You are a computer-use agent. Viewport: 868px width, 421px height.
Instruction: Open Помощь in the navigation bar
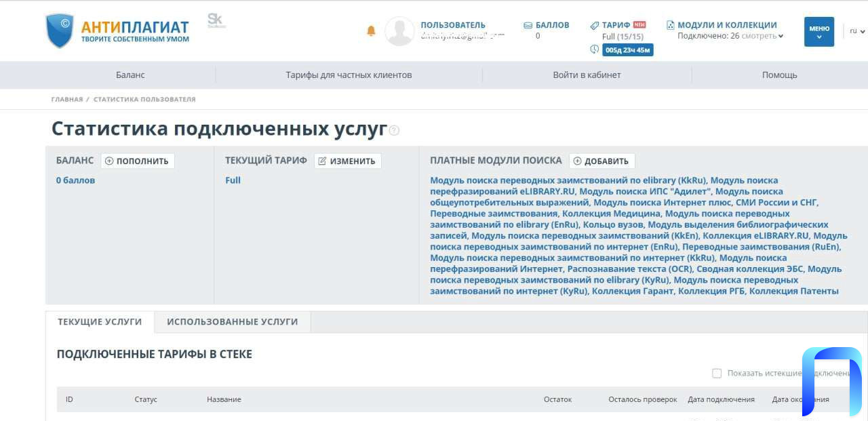(x=779, y=75)
